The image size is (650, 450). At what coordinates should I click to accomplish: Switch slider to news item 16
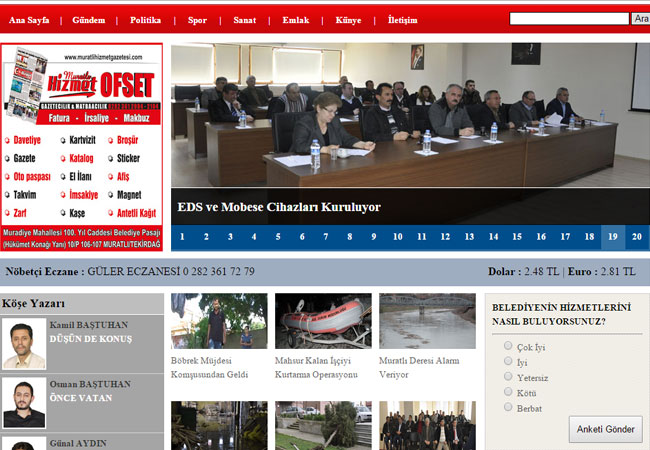[541, 237]
